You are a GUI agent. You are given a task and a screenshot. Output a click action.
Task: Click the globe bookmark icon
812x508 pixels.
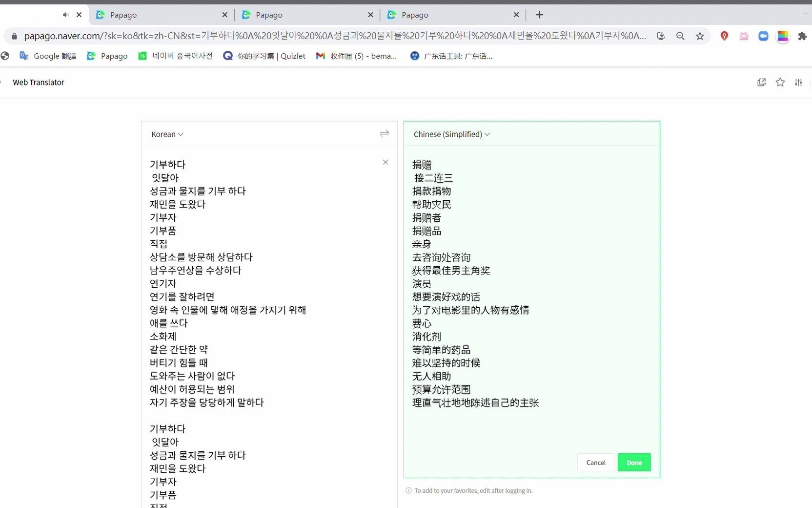pyautogui.click(x=5, y=56)
